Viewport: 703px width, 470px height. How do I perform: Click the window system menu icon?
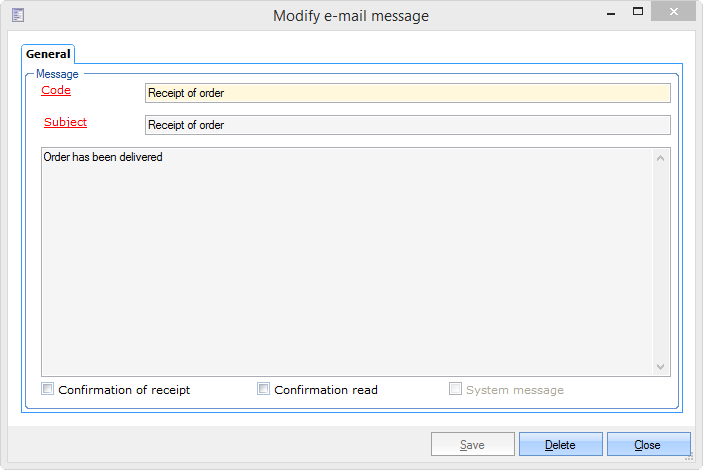(x=17, y=15)
